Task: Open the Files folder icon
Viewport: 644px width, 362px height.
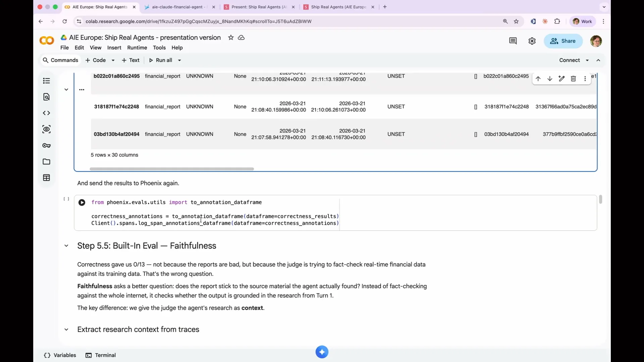Action: [x=47, y=162]
